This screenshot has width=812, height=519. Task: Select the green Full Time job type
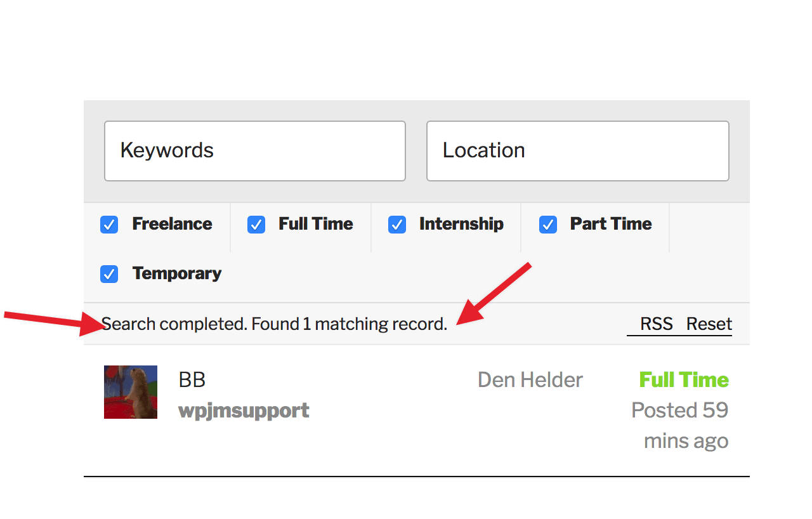coord(684,380)
